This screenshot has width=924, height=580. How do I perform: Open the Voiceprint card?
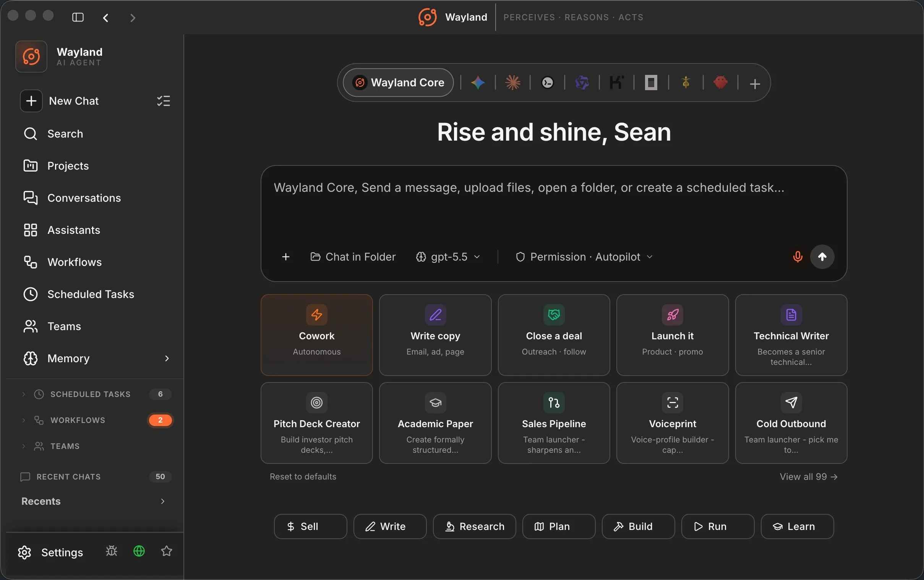click(x=673, y=423)
